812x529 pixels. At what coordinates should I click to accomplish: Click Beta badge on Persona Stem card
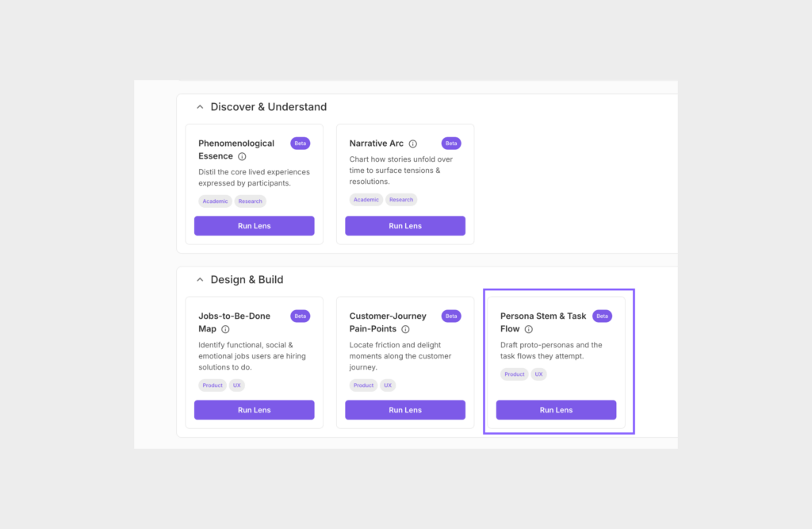click(x=602, y=316)
